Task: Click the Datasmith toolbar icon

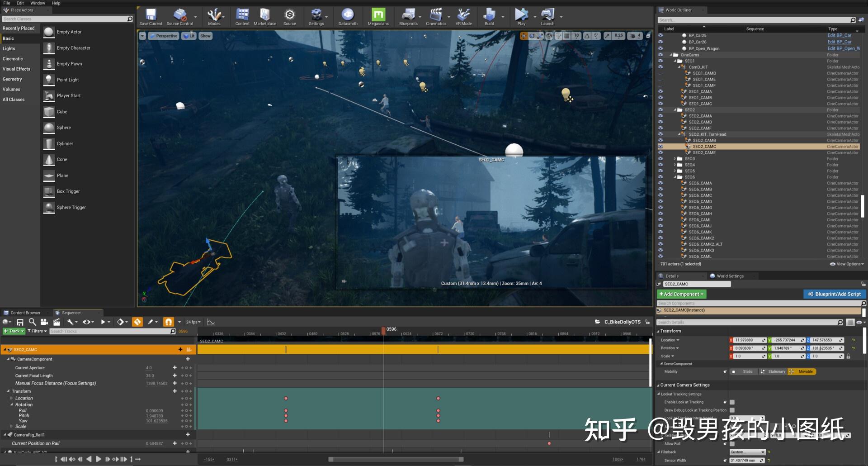Action: coord(348,17)
